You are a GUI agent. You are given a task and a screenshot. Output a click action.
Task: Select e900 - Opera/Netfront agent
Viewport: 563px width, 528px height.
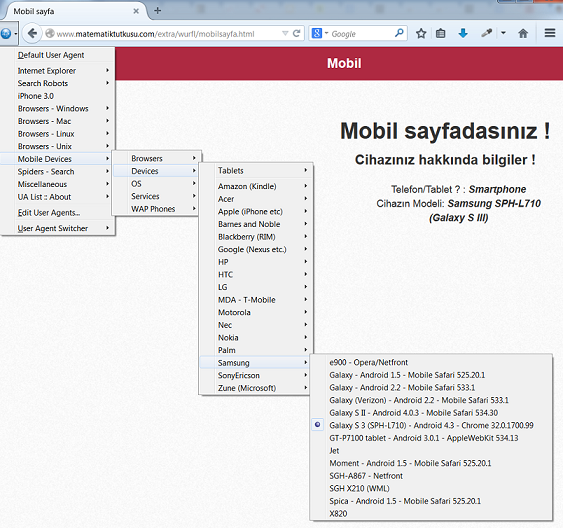point(431,362)
